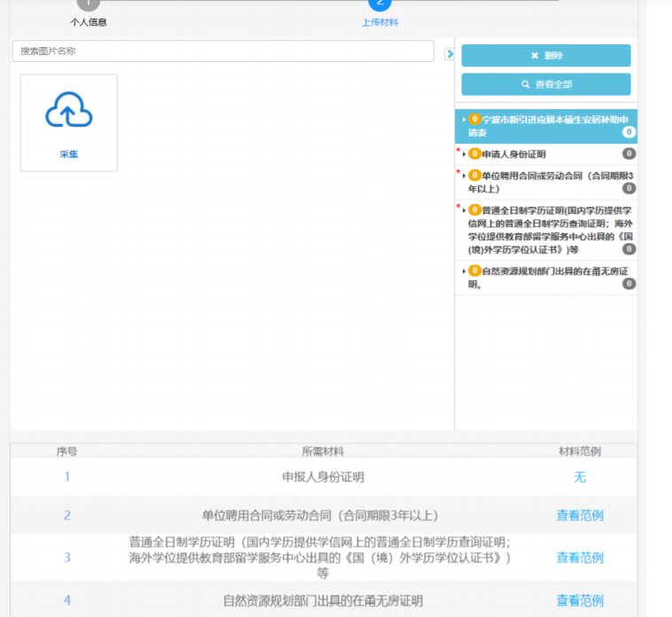Go to step 上传材料
This screenshot has height=617, width=672.
click(380, 22)
